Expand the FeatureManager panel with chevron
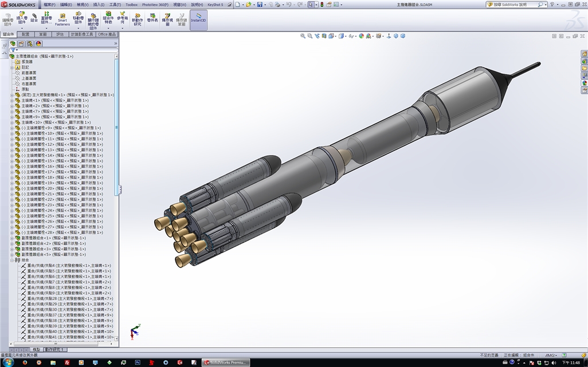This screenshot has height=367, width=588. [116, 44]
